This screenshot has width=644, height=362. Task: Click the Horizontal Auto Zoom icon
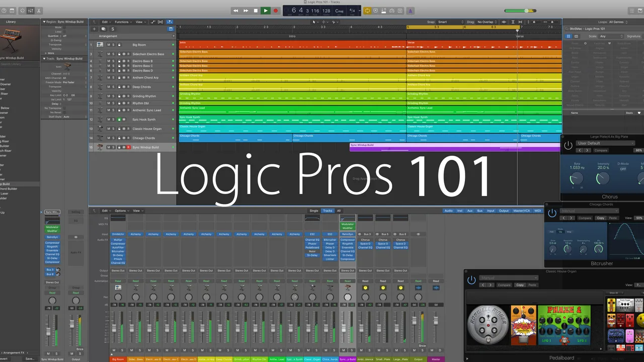coord(521,22)
